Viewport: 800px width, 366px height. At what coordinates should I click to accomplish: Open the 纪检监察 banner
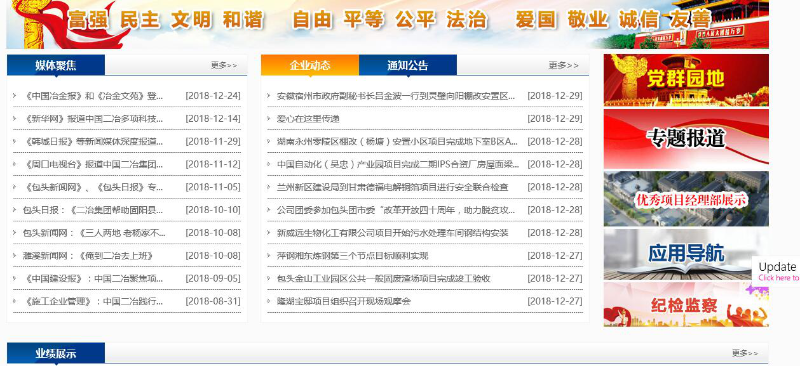(686, 304)
